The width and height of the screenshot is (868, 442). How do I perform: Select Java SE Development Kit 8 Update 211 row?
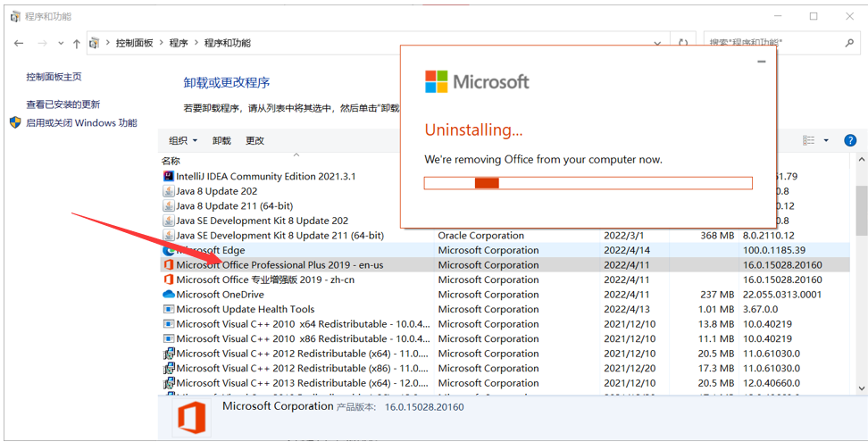coord(505,236)
